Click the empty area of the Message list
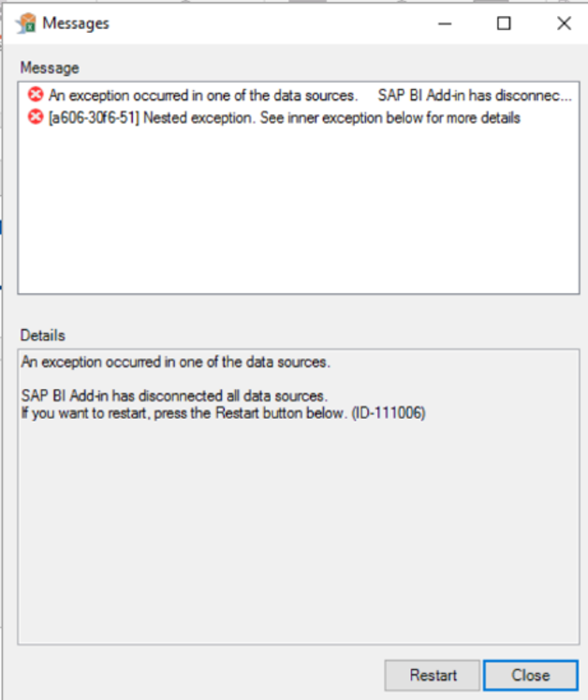The height and width of the screenshot is (700, 588). (299, 210)
